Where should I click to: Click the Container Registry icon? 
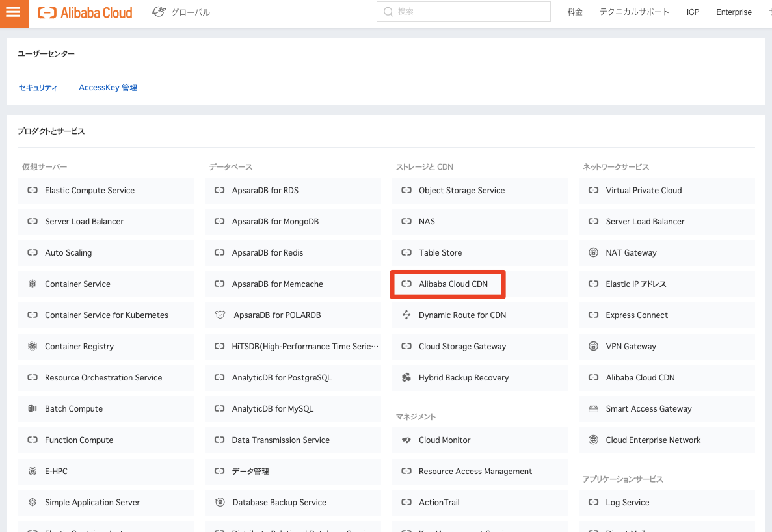coord(33,346)
